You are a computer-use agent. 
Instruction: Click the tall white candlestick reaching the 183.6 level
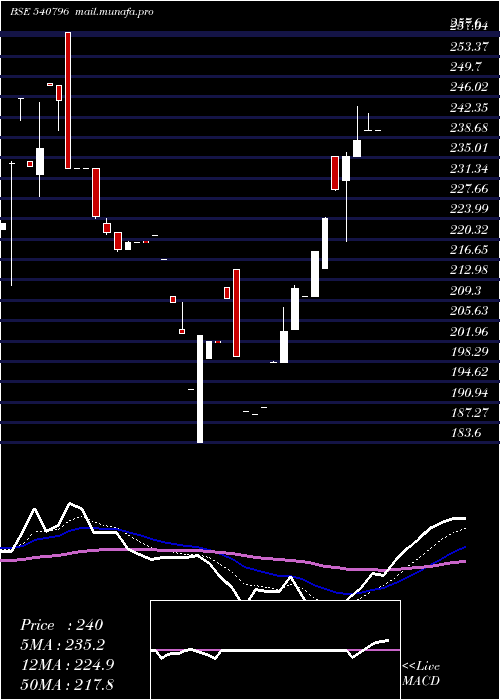tap(200, 389)
